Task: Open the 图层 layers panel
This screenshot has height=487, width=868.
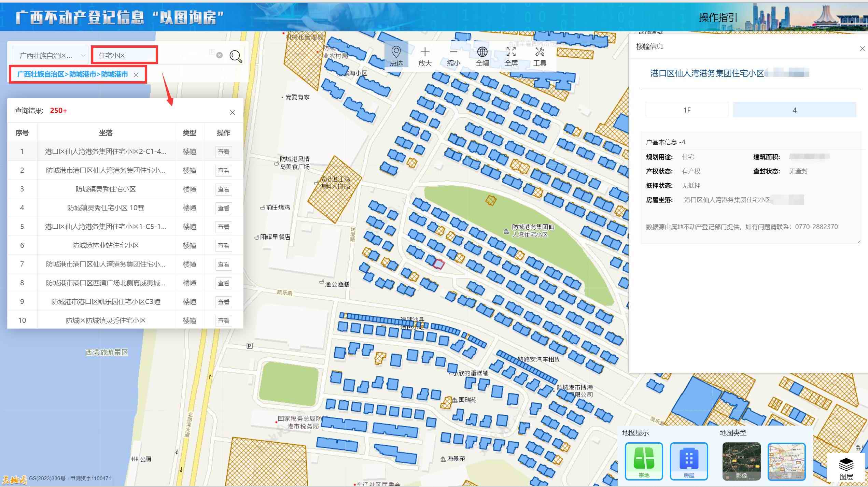Action: 846,468
